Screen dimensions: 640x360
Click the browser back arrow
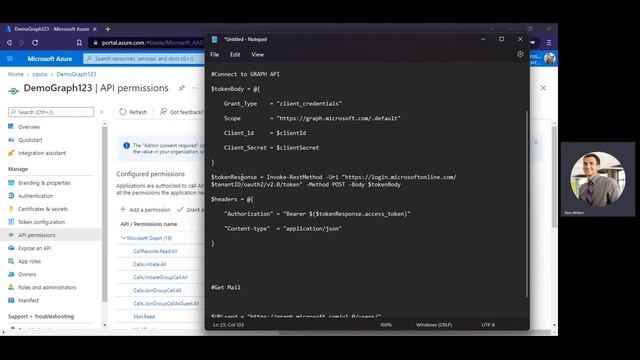click(x=9, y=42)
